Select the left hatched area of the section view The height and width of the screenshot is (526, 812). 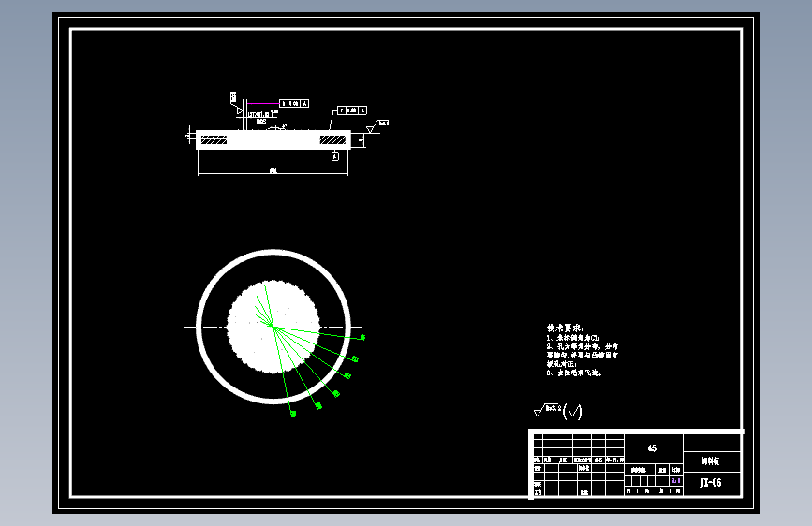tap(214, 139)
